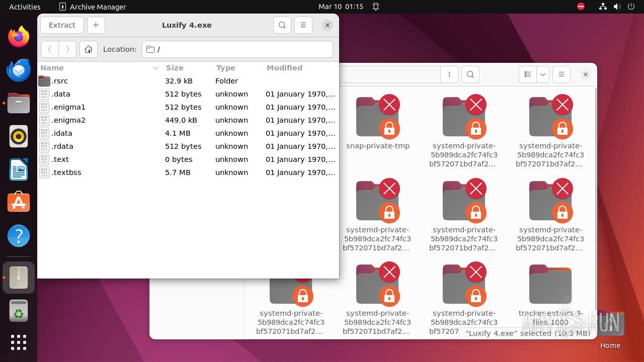Click Archive Manager icon in the dock

(19, 278)
